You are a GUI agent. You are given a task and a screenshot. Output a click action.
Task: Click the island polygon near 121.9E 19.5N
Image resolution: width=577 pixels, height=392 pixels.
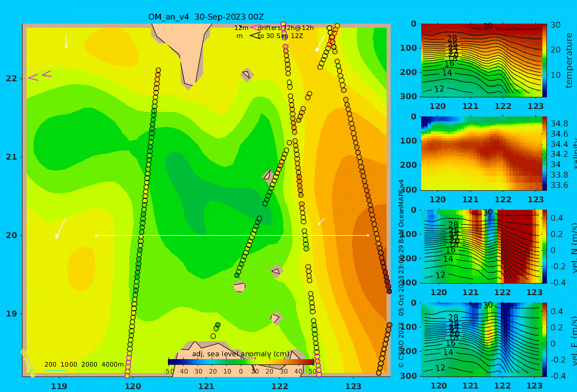(276, 272)
